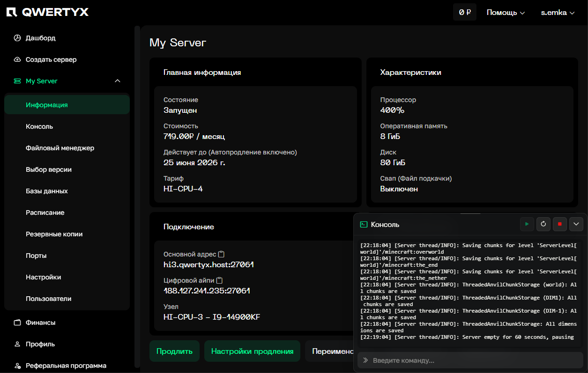
Task: Collapse the My Server submenu chevron
Action: [118, 81]
